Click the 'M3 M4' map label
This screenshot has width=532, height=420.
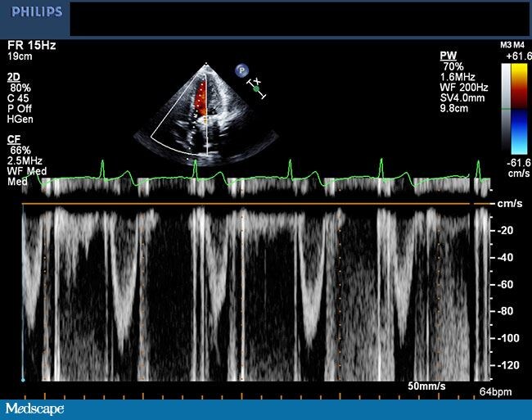click(512, 45)
